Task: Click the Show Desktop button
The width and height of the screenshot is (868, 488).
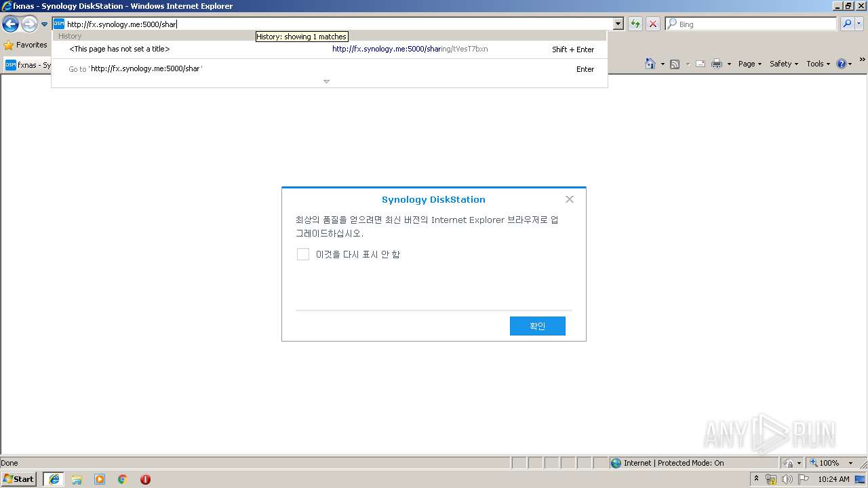Action: pyautogui.click(x=861, y=479)
